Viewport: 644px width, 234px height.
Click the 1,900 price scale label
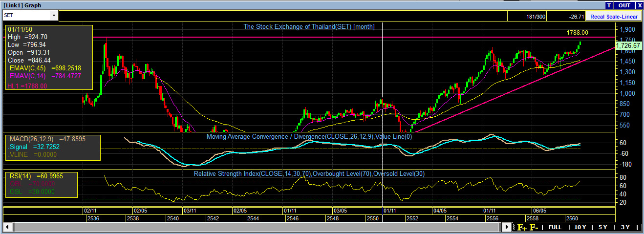pos(627,29)
